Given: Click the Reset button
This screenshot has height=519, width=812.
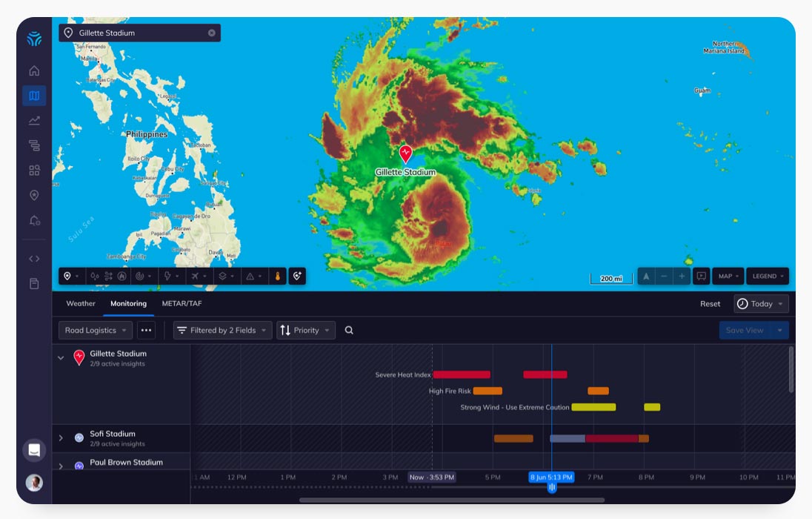Looking at the screenshot, I should coord(710,304).
